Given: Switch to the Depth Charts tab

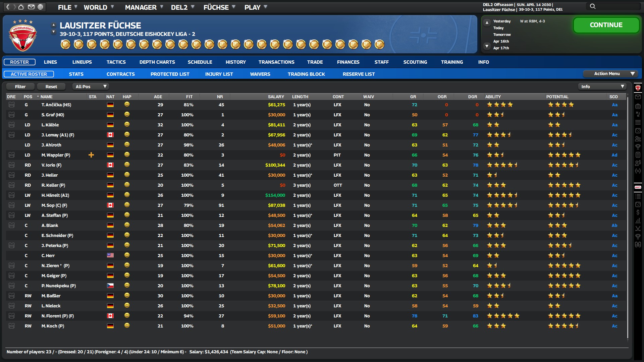Looking at the screenshot, I should tap(157, 62).
